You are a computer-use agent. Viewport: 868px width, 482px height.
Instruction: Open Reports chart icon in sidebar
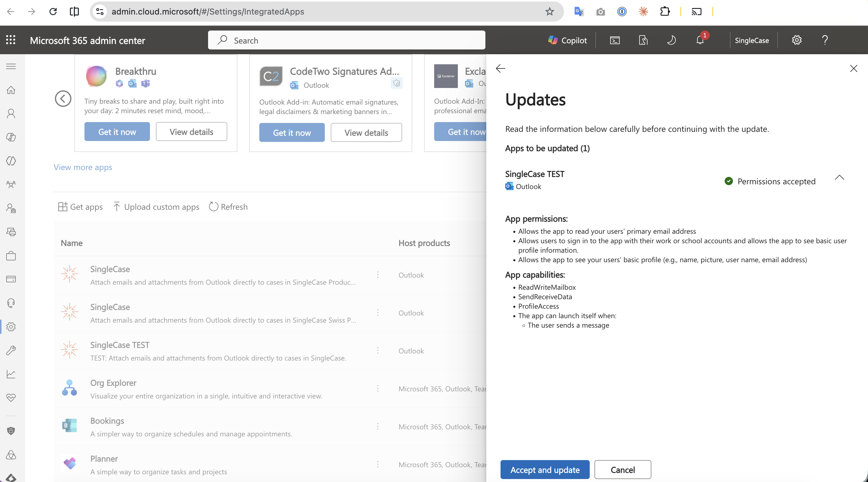pos(11,374)
